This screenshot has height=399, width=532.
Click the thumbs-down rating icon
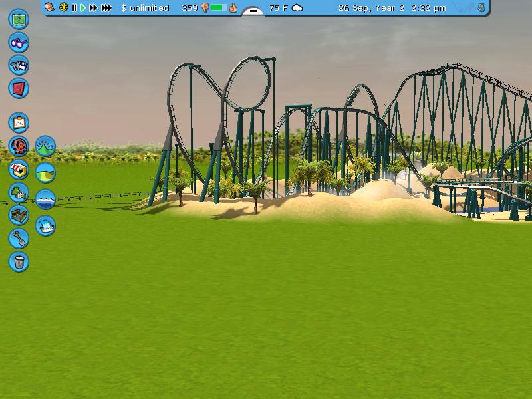click(x=205, y=8)
